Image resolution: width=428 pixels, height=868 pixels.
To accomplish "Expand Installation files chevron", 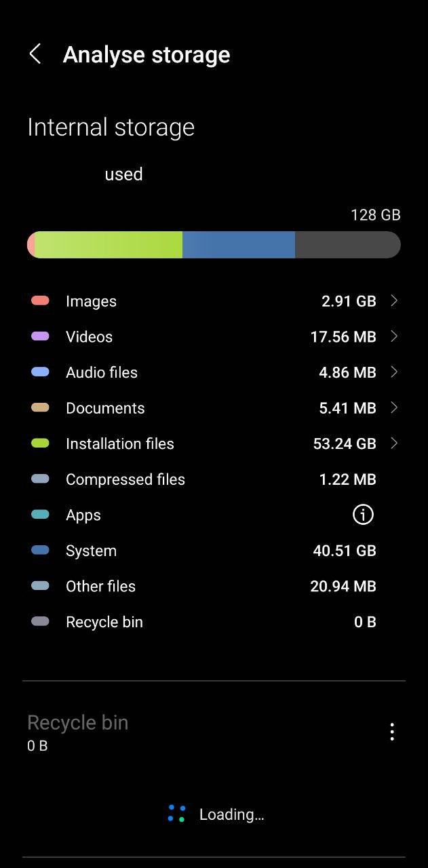I will pyautogui.click(x=394, y=443).
